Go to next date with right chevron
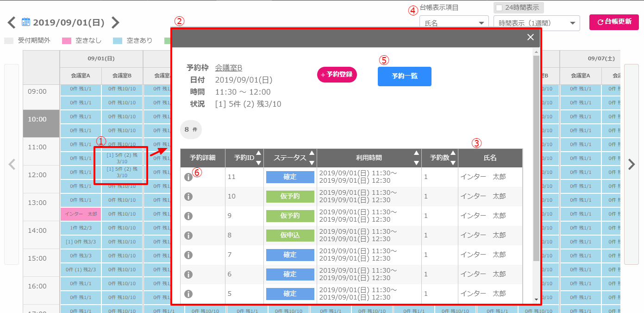 coord(116,22)
